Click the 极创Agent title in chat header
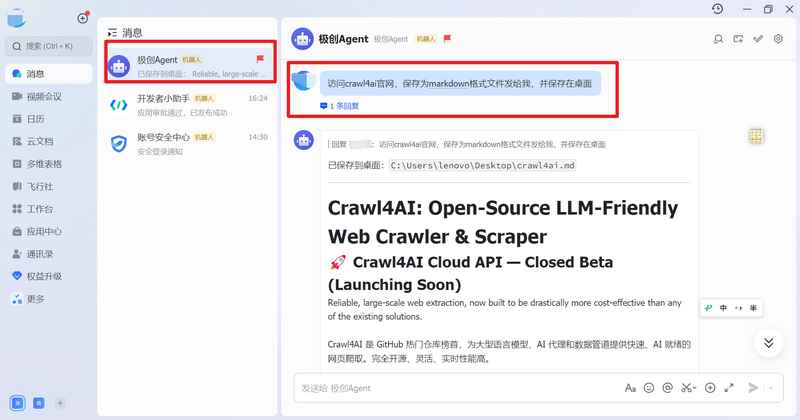The width and height of the screenshot is (800, 420). tap(343, 39)
